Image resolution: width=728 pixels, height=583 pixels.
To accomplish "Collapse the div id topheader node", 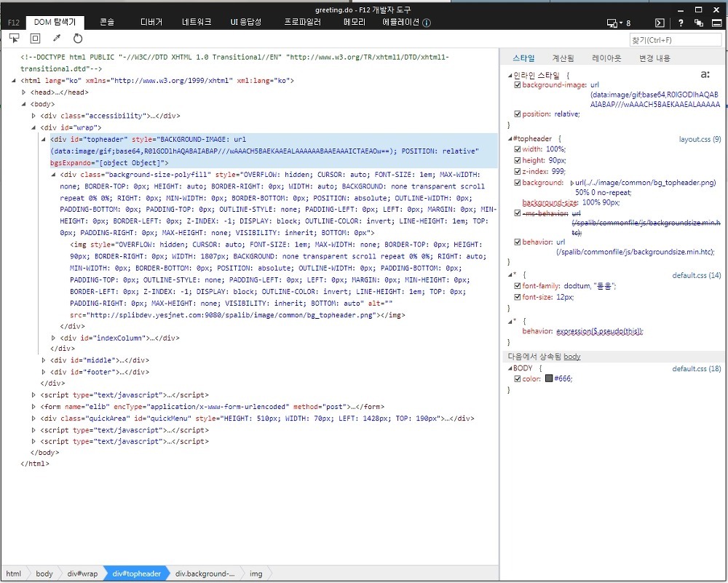I will click(x=44, y=139).
